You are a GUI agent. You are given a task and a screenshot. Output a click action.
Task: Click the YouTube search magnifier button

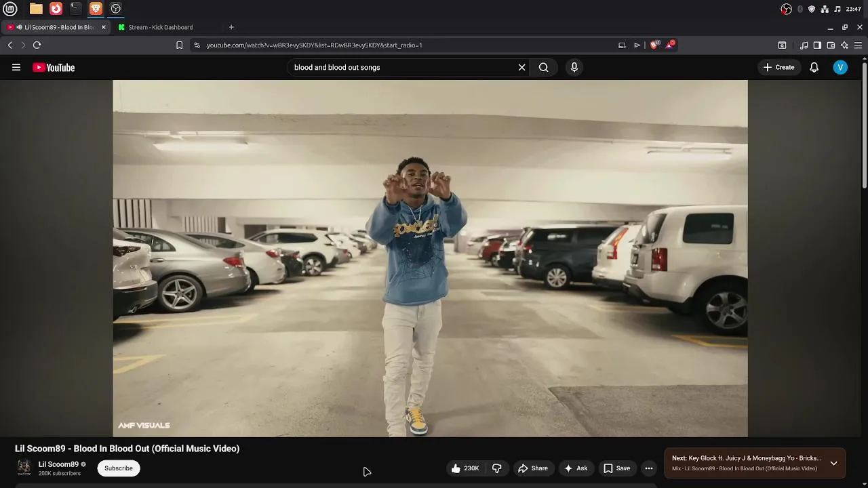coord(543,67)
